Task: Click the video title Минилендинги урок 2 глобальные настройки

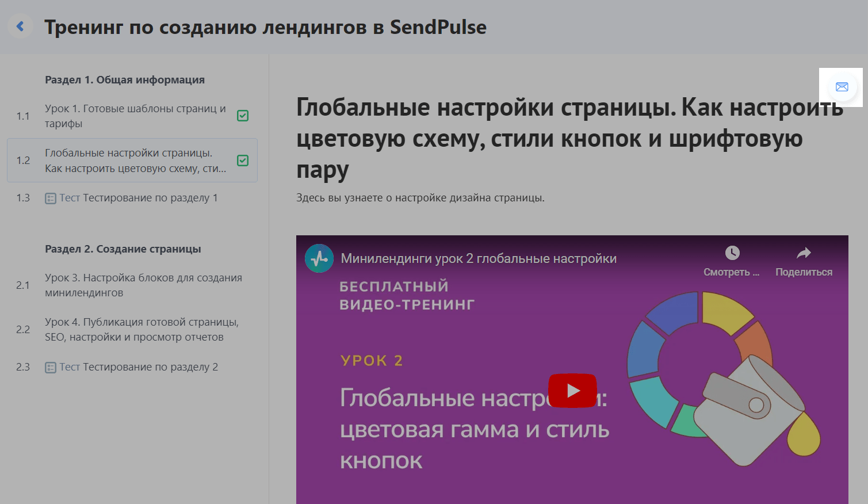Action: click(479, 258)
